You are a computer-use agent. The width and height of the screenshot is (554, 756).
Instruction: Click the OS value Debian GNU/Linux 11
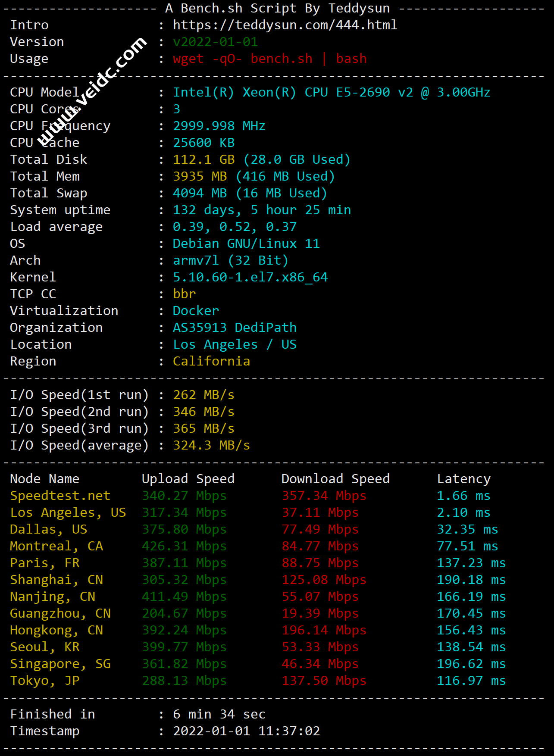coord(246,244)
